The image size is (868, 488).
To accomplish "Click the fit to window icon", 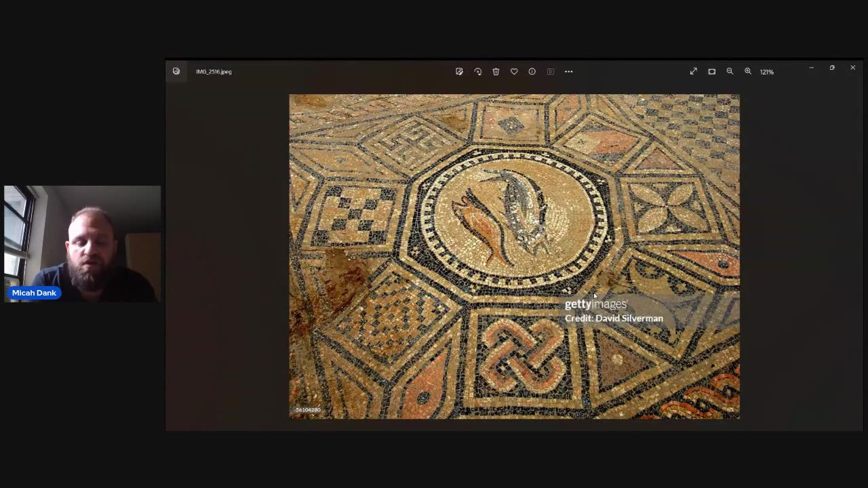I will (712, 71).
